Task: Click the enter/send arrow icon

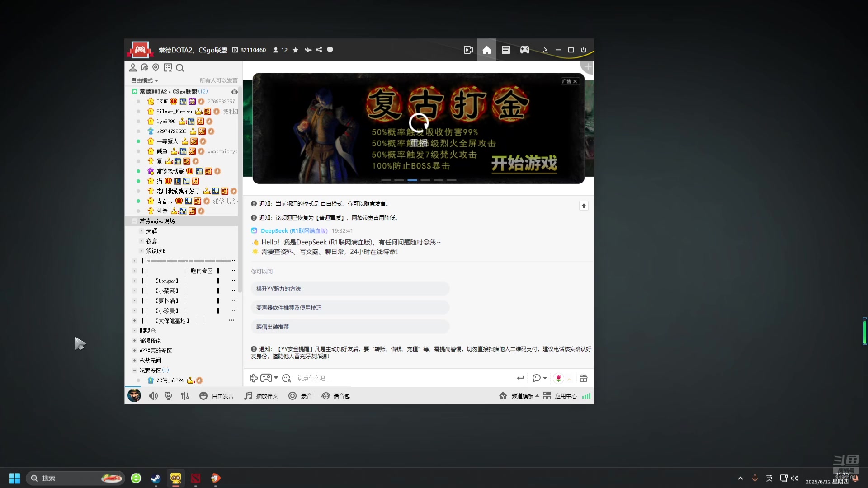Action: (x=520, y=378)
